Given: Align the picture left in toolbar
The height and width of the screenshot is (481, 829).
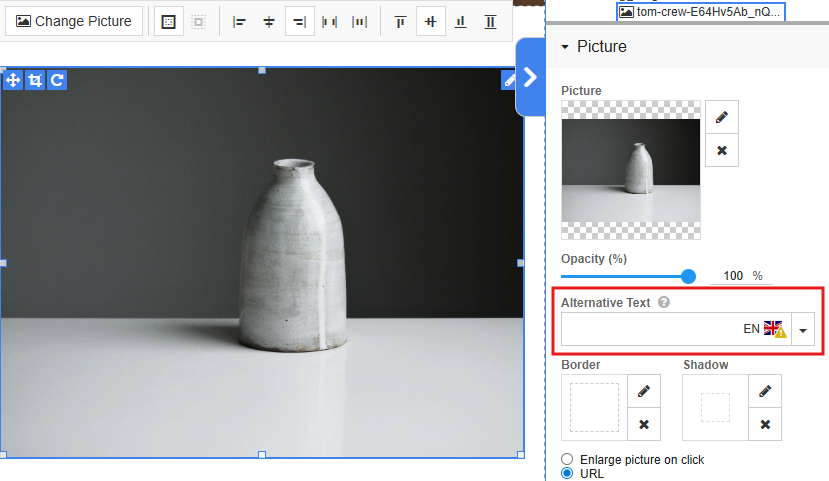Looking at the screenshot, I should point(239,21).
